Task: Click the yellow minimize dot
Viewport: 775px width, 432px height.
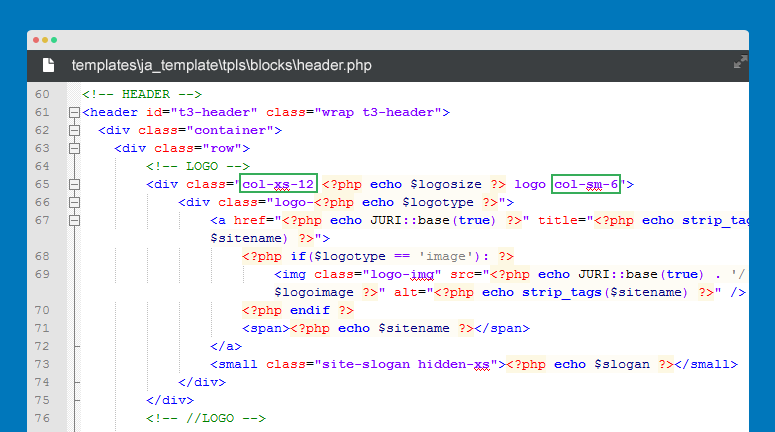Action: pyautogui.click(x=45, y=40)
